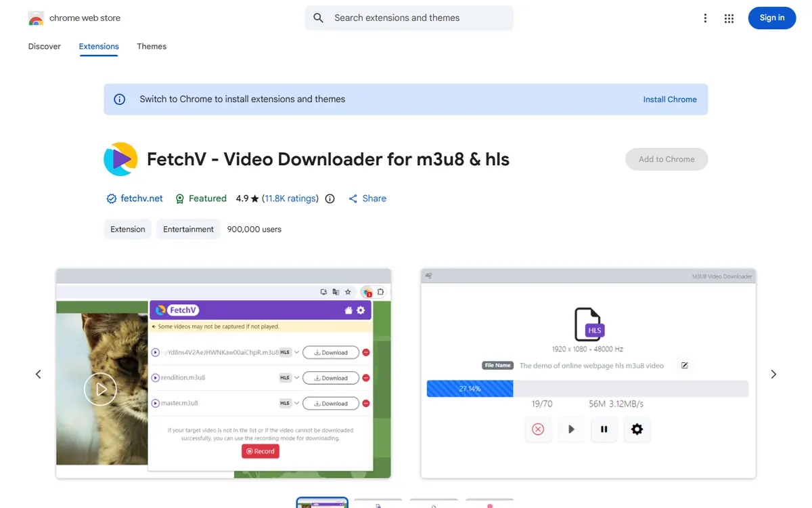Viewport: 812px width, 508px height.
Task: Click the home icon in FetchV popup
Action: pos(348,310)
